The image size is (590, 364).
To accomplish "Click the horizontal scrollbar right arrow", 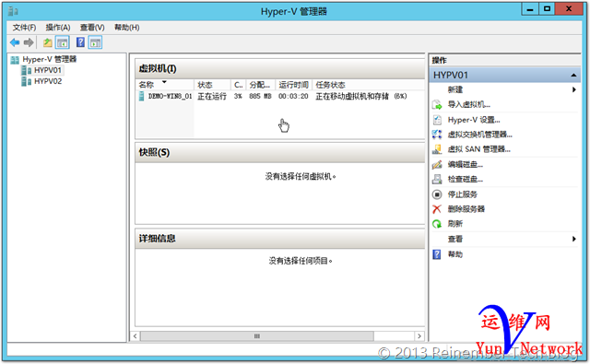I will [419, 335].
